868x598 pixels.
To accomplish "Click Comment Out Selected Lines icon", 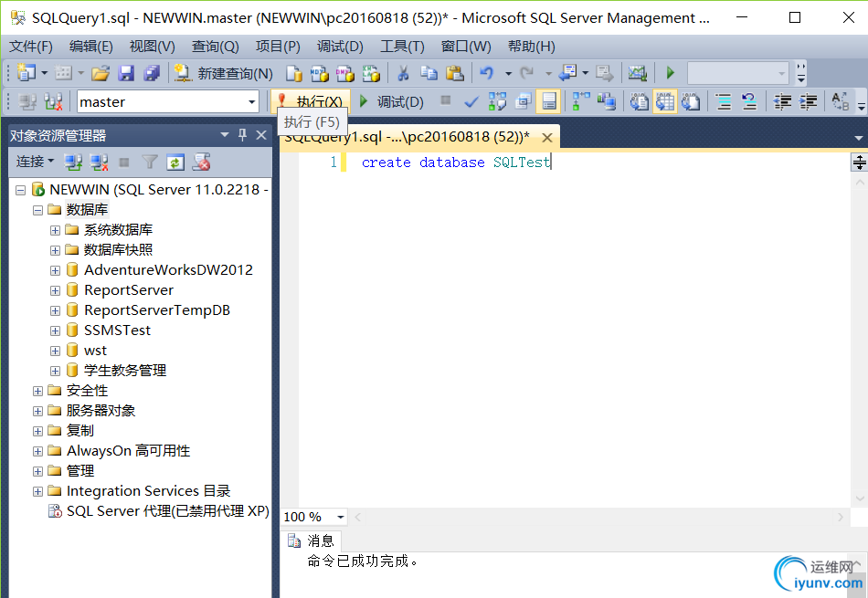I will tap(724, 101).
